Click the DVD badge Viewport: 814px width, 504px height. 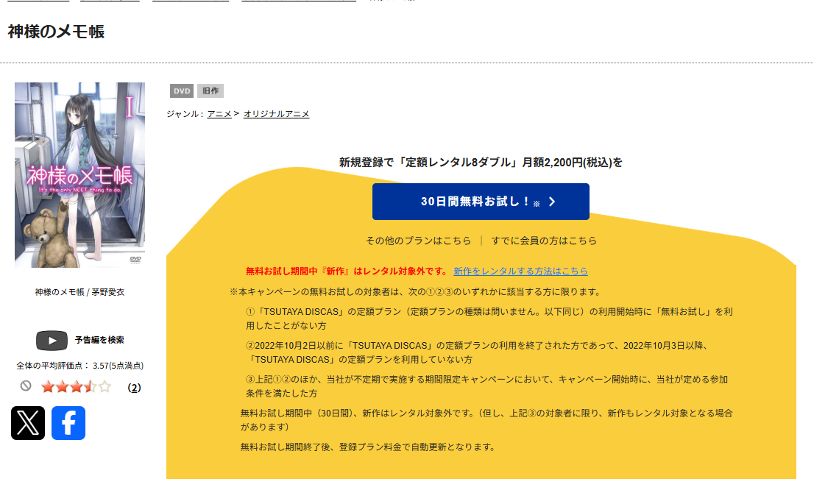[182, 90]
